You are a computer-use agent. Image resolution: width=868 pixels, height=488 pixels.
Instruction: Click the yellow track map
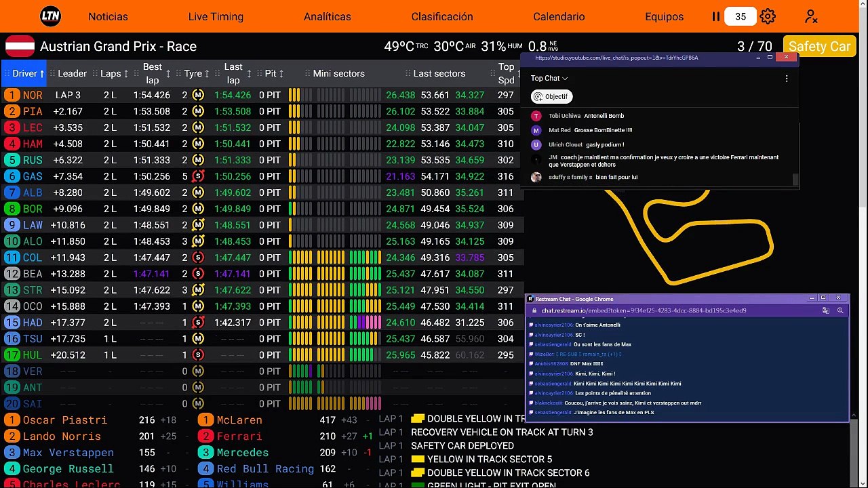[x=688, y=236]
